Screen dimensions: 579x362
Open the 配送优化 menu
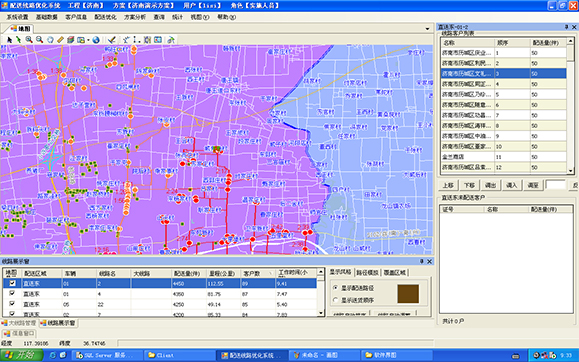(105, 17)
